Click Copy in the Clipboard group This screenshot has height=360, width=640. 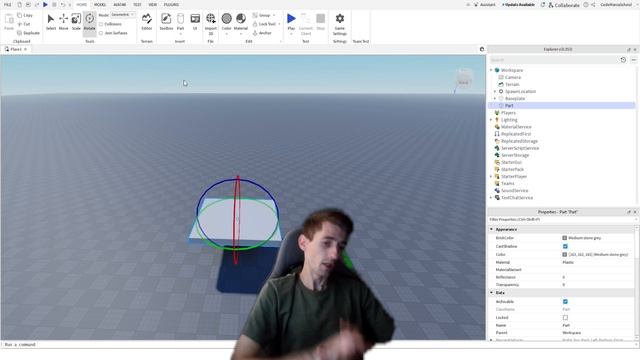coord(25,15)
